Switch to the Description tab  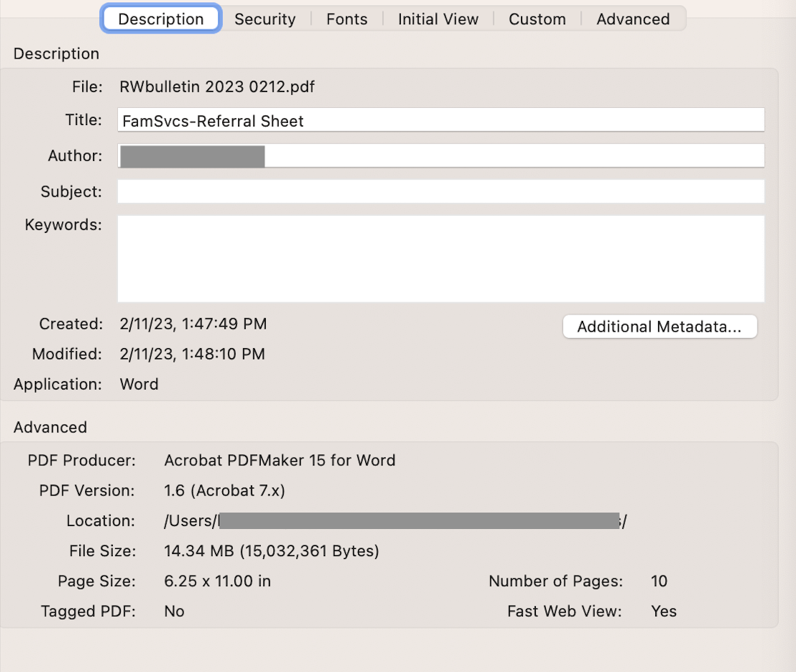click(161, 19)
